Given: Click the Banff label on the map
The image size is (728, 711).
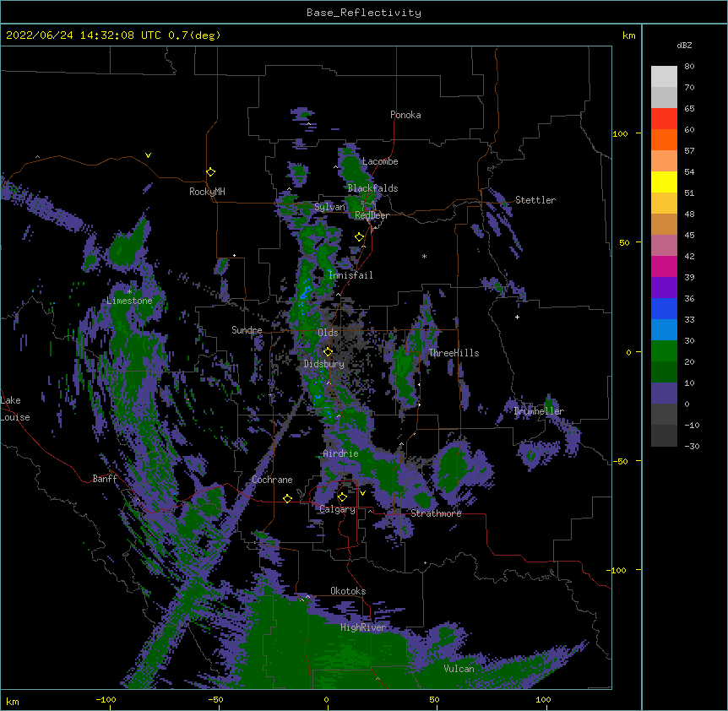Looking at the screenshot, I should (105, 479).
